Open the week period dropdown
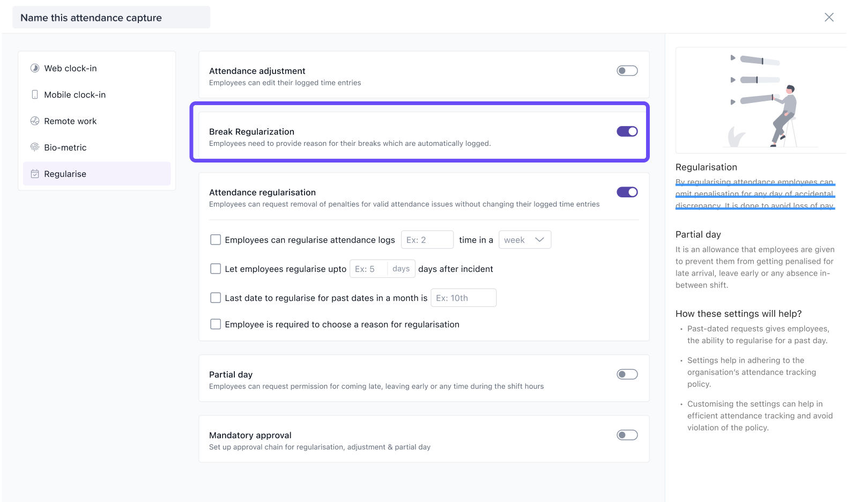The image size is (868, 502). coord(524,240)
